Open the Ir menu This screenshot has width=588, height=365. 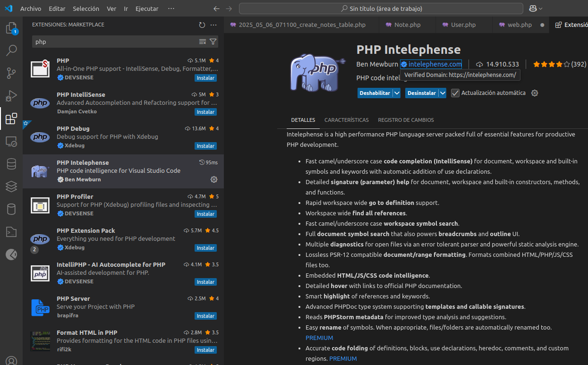(x=126, y=8)
